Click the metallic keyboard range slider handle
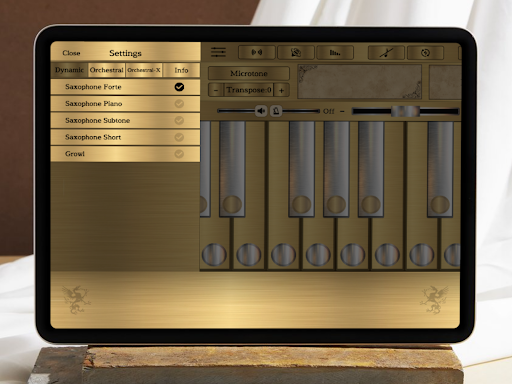 pyautogui.click(x=405, y=111)
